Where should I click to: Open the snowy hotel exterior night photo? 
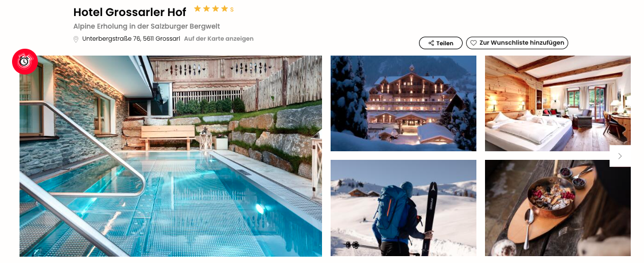coord(404,103)
